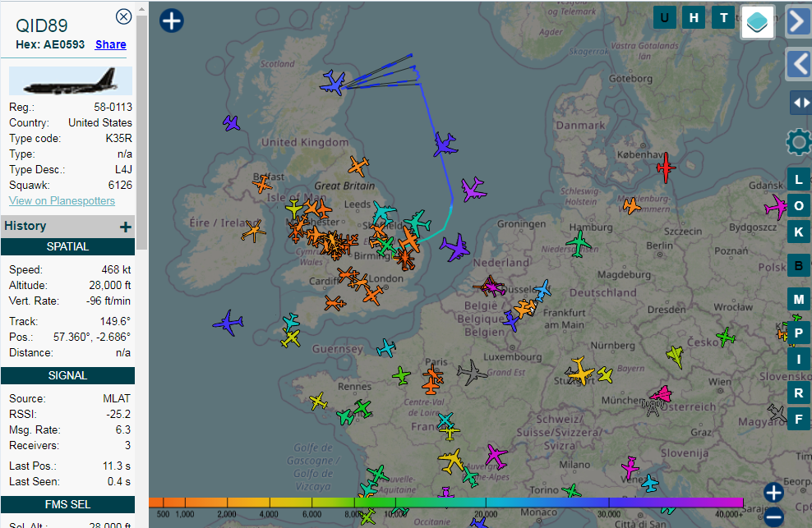Click the Hex: AE0593 text
812x528 pixels.
coord(50,44)
